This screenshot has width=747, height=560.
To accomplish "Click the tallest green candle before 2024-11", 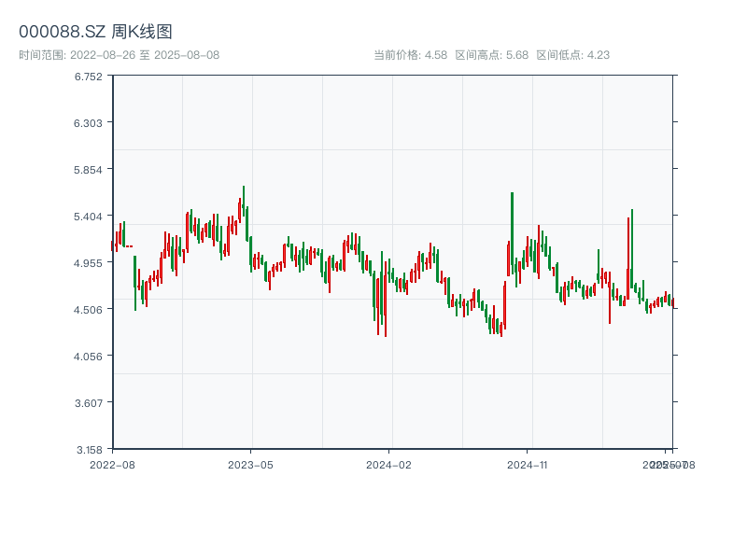I will pyautogui.click(x=512, y=233).
